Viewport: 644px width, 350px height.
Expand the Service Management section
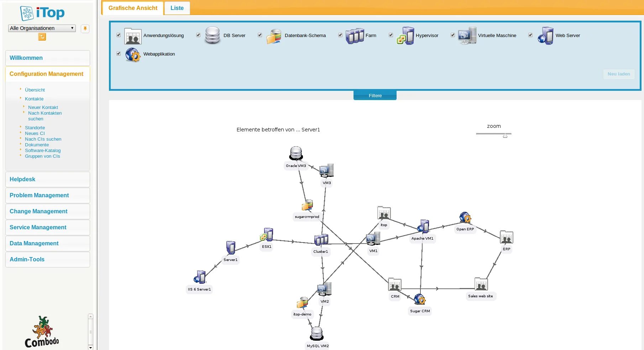[48, 227]
